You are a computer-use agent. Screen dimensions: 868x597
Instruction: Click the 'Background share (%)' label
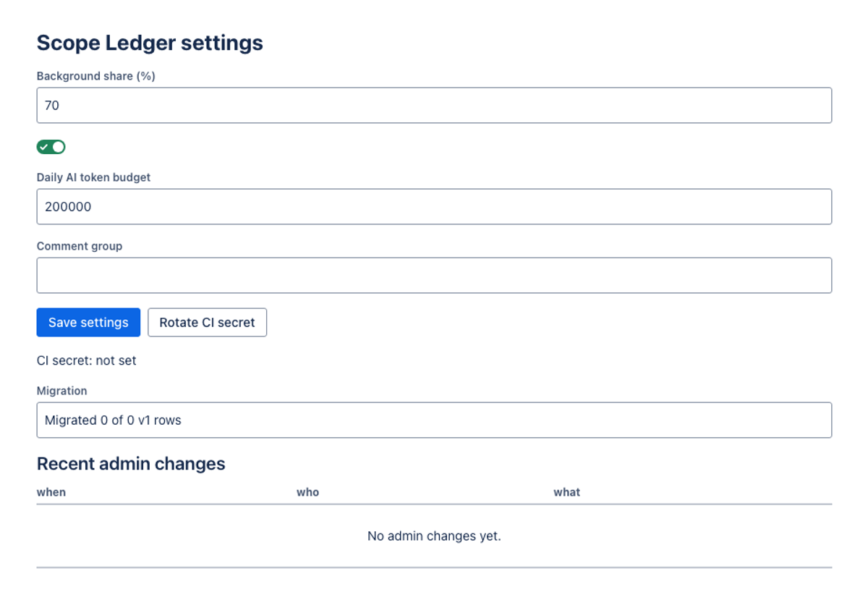coord(96,76)
